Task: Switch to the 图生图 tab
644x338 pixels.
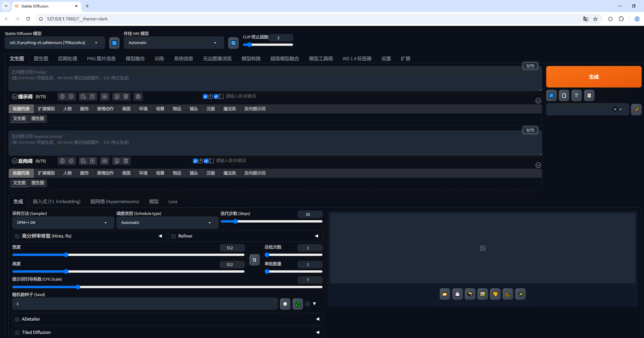Action: [41, 58]
